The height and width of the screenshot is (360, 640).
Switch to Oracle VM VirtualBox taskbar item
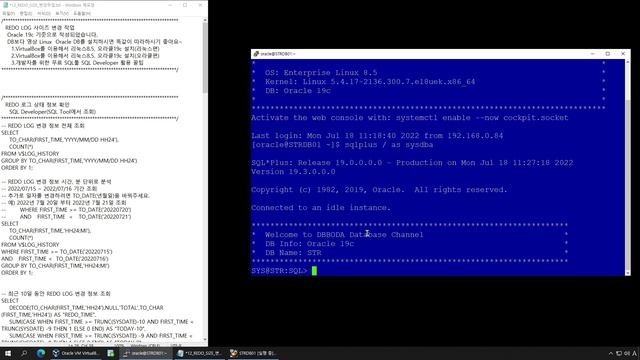pyautogui.click(x=75, y=353)
